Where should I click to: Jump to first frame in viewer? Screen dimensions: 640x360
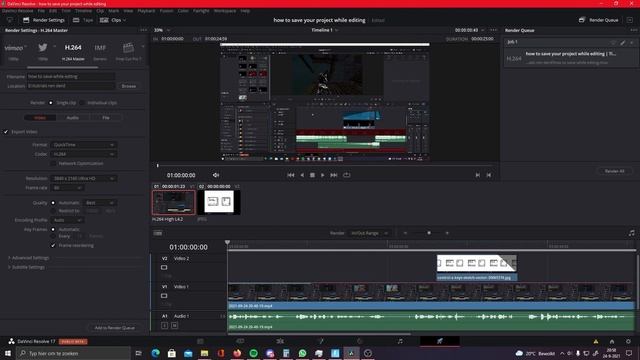(x=291, y=175)
